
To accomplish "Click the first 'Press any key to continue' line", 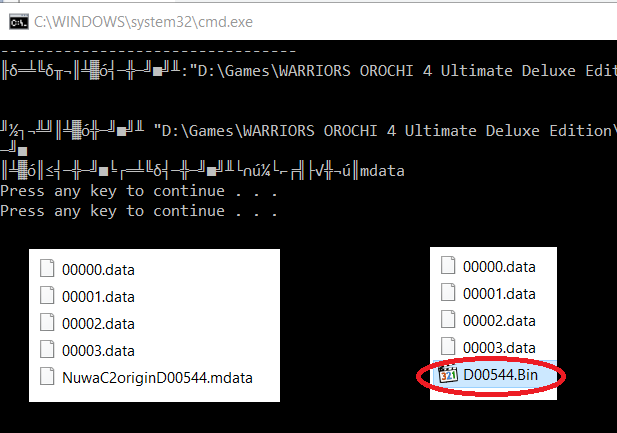I will click(139, 192).
